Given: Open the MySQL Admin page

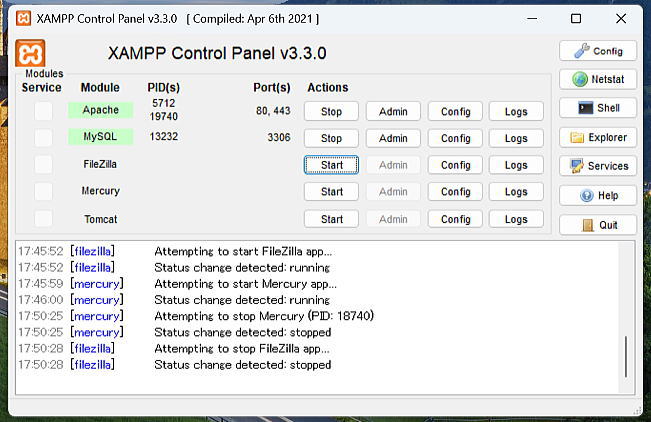Looking at the screenshot, I should point(393,138).
